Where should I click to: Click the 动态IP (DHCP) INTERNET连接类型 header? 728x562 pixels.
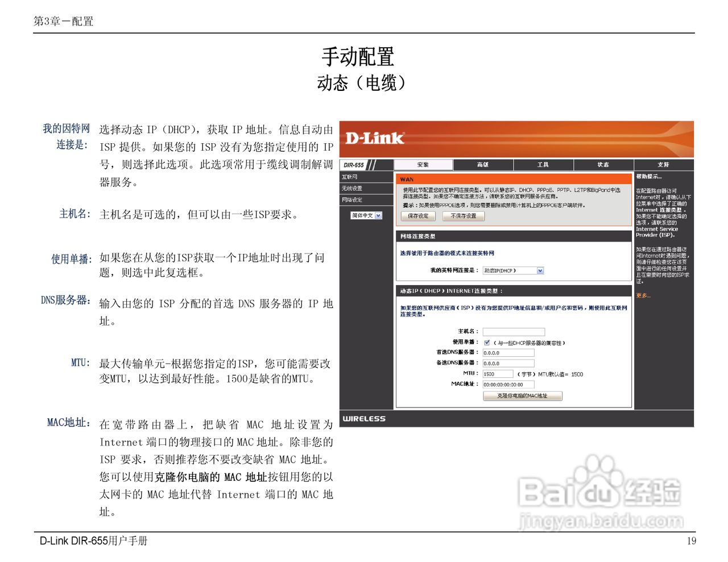pos(514,291)
